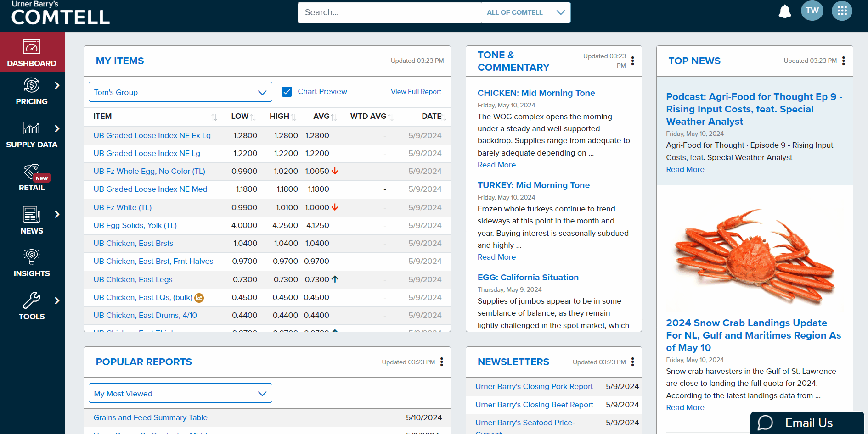The image size is (868, 434).
Task: Click View Full Report link
Action: [x=416, y=92]
